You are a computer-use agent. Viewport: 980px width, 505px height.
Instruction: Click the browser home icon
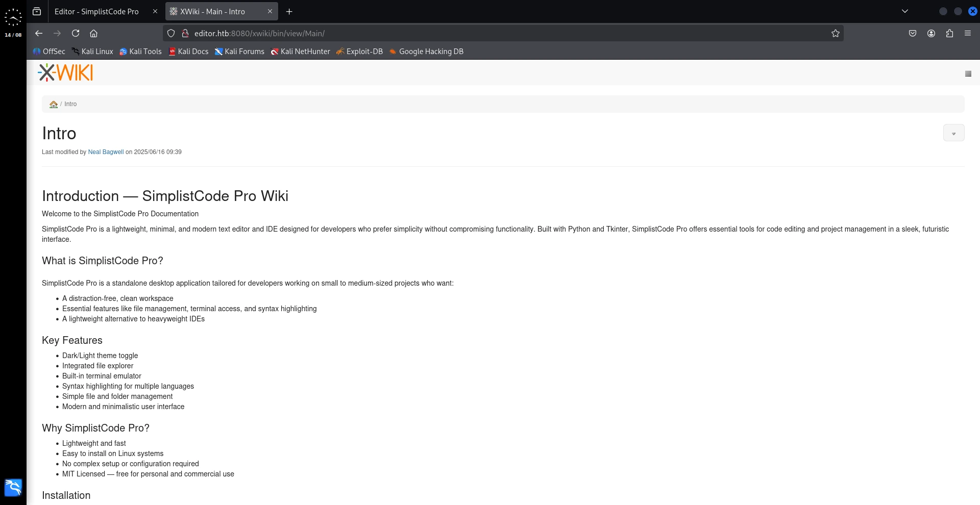(x=93, y=33)
